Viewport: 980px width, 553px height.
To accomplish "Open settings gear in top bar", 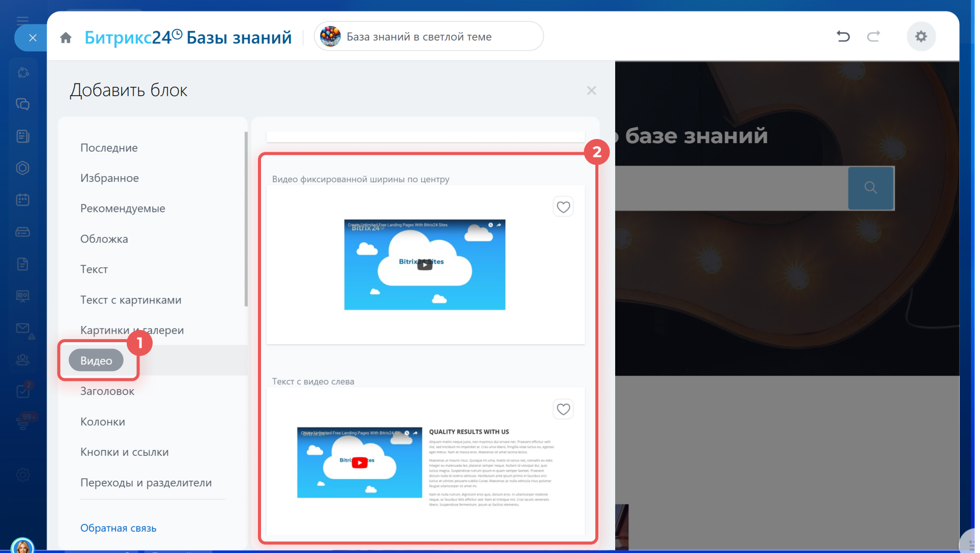I will pyautogui.click(x=921, y=36).
